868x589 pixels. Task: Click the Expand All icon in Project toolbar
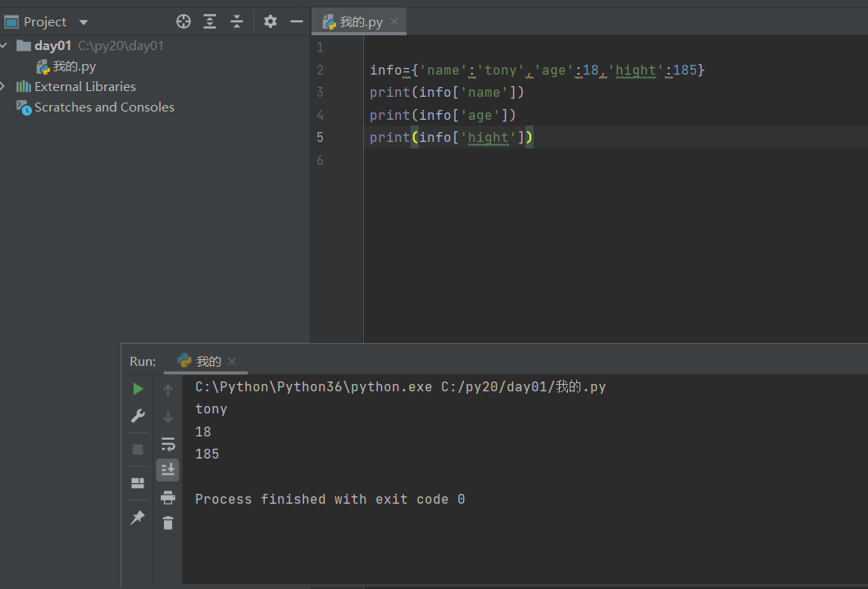210,21
